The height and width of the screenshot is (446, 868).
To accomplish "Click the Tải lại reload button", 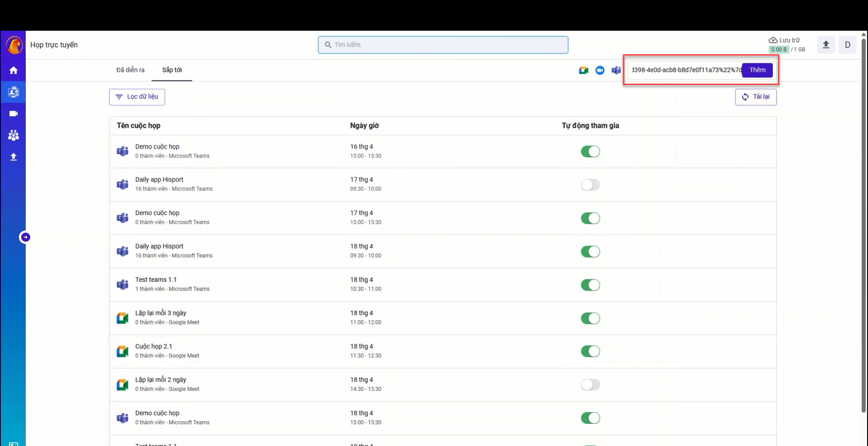I will point(756,97).
